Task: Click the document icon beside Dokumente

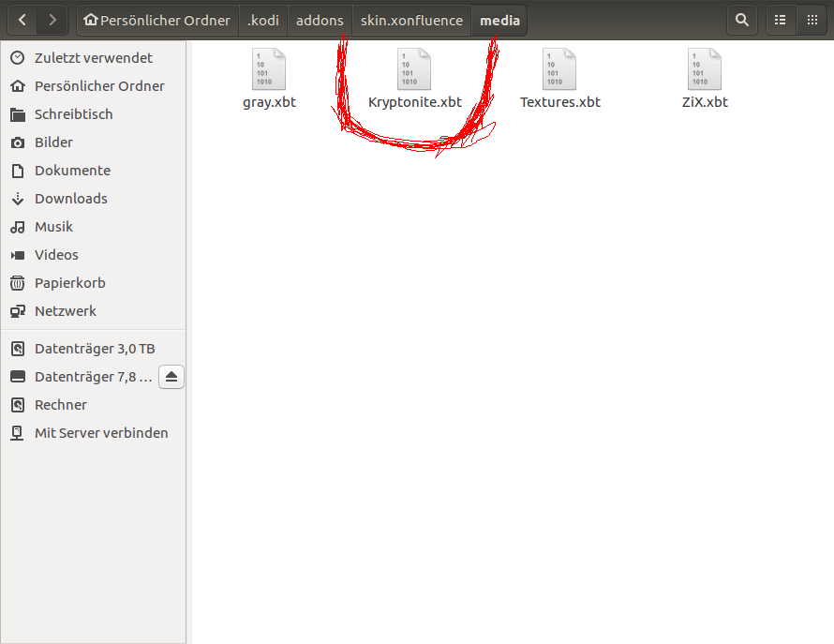Action: pos(18,171)
